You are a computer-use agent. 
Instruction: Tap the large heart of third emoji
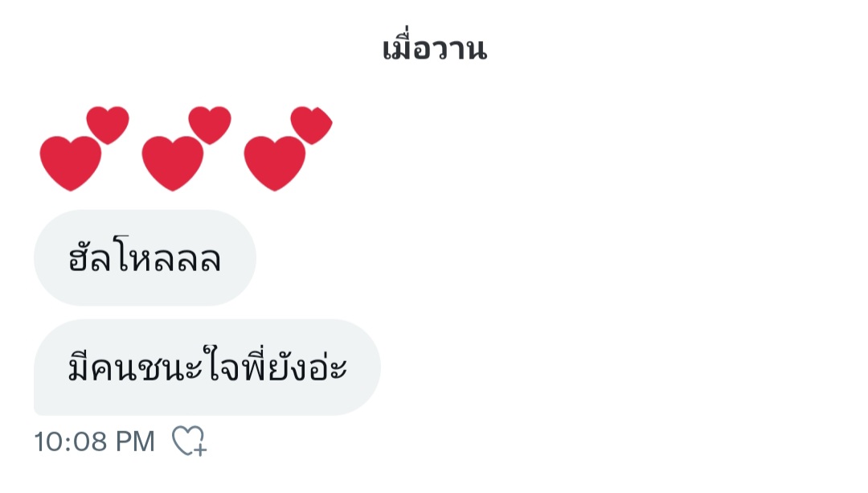(275, 163)
